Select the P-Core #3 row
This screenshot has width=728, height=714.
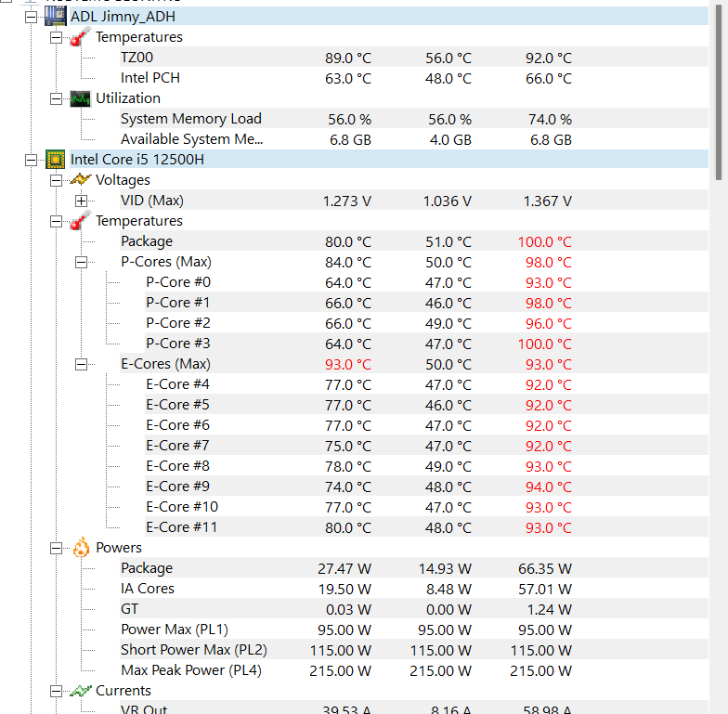(427, 344)
